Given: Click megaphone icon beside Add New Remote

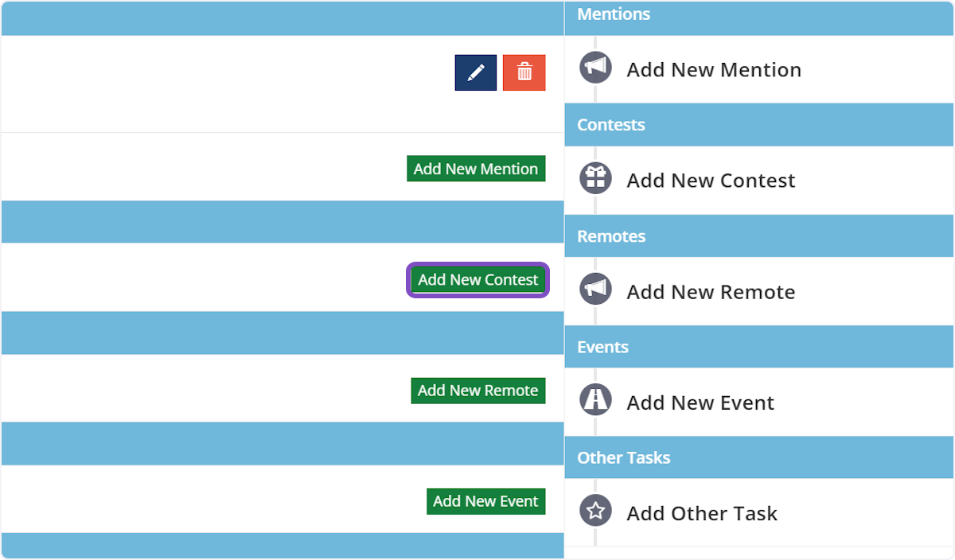Looking at the screenshot, I should coord(595,290).
